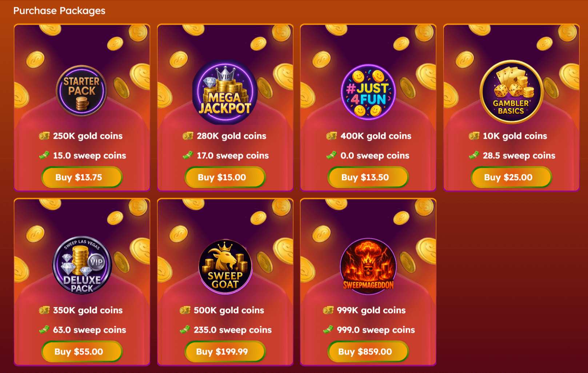Click the Deluxe Pack VIP emblem
588x373 pixels.
[82, 265]
